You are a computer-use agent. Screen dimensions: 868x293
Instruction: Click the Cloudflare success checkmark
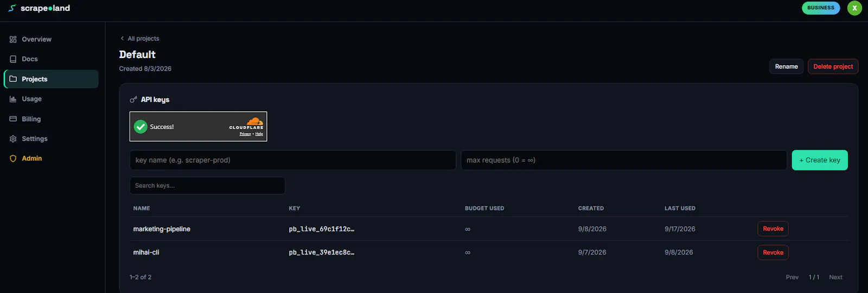coord(141,126)
